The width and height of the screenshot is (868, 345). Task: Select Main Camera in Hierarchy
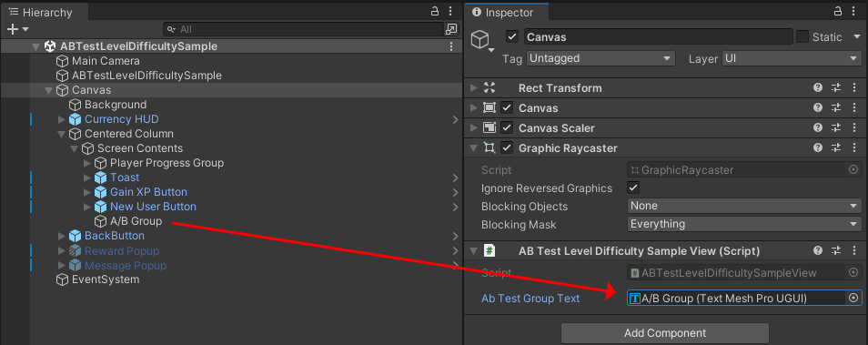click(x=106, y=61)
